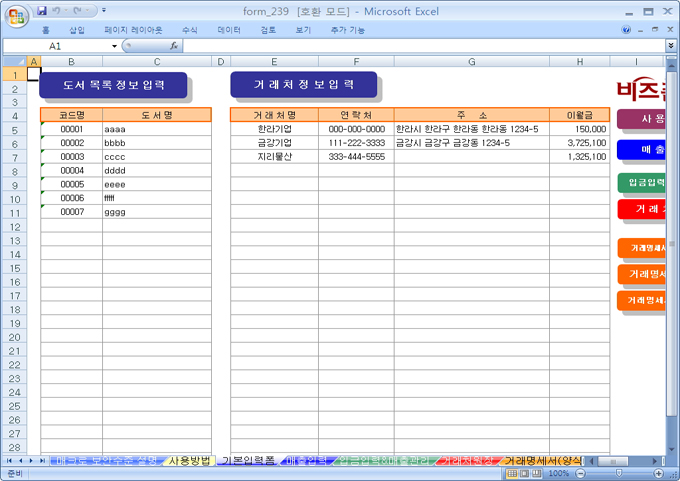Screen dimensions: 680x481
Task: Switch to the 사용방법 sheet tab
Action: (188, 460)
